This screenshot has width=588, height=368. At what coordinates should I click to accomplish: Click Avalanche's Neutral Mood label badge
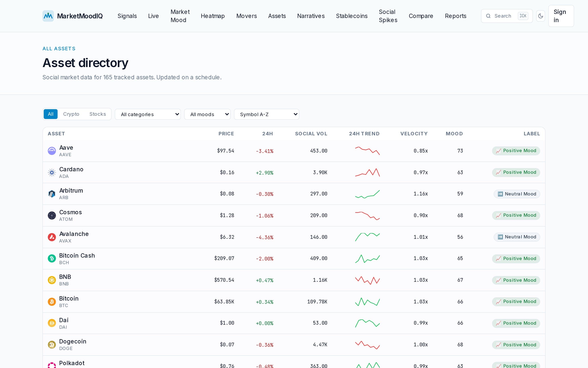[517, 237]
